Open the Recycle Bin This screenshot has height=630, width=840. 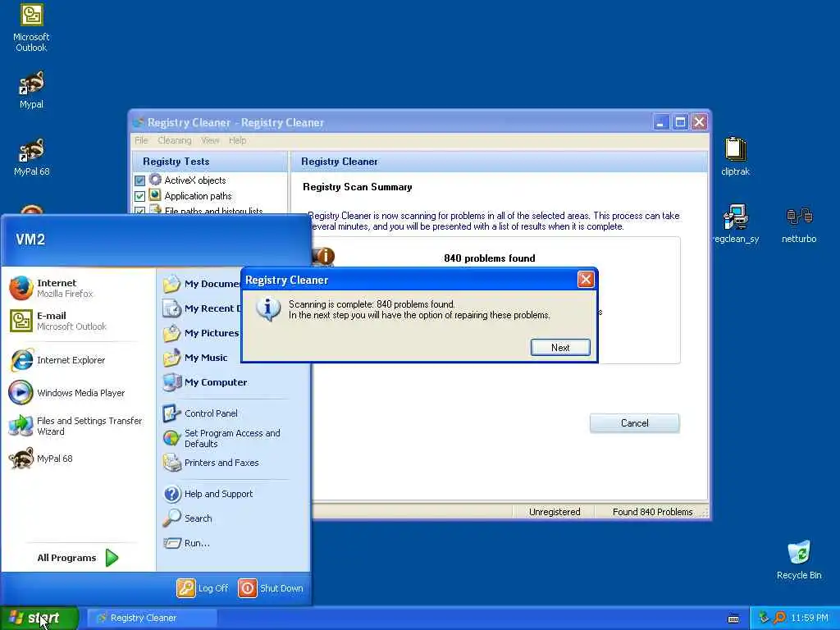(x=799, y=559)
